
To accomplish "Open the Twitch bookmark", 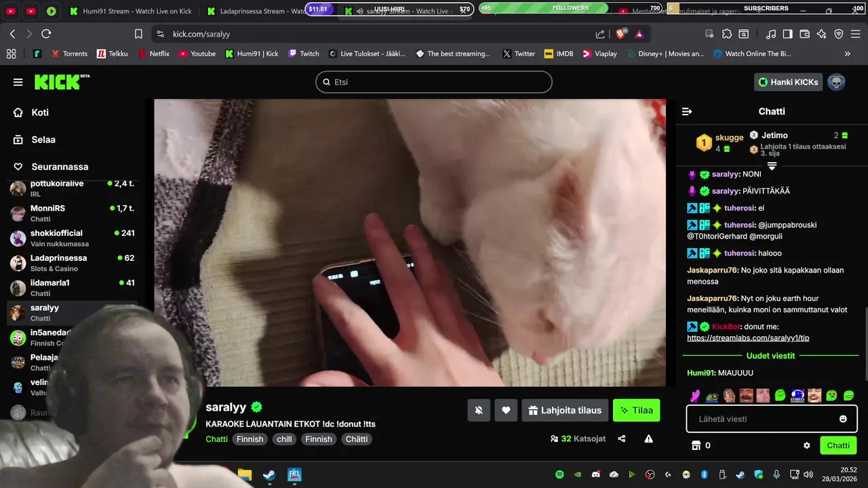I will click(303, 54).
